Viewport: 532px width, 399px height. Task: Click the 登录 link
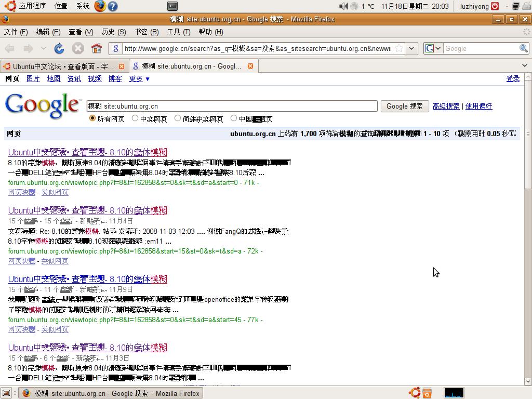click(513, 79)
